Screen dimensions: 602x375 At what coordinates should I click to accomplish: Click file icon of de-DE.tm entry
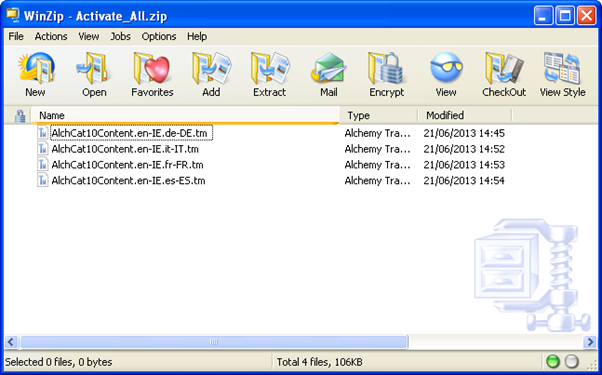coord(43,133)
